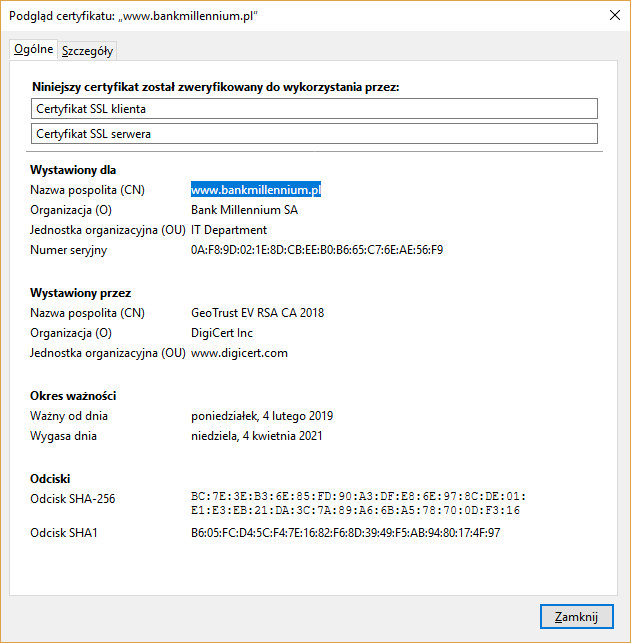Click the Wygasa dnia label
The image size is (633, 643).
63,436
